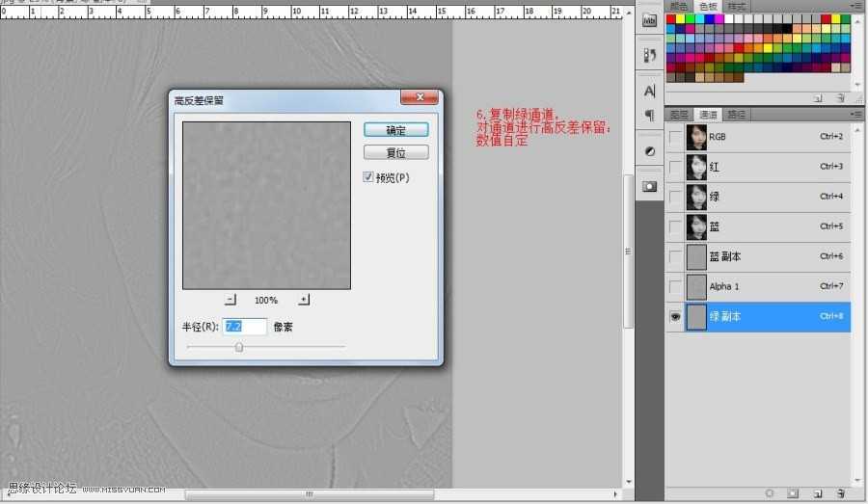Switch to the 颜色 (Color) tab
Image resolution: width=868 pixels, height=504 pixels.
point(679,6)
